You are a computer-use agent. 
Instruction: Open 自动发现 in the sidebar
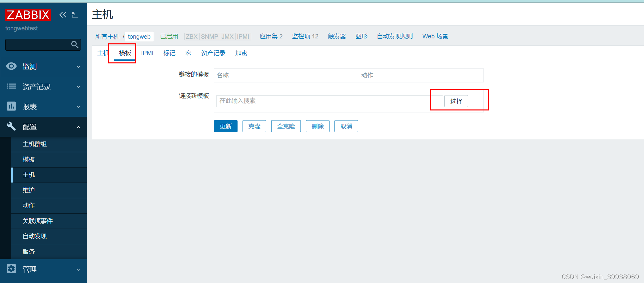(x=49, y=236)
